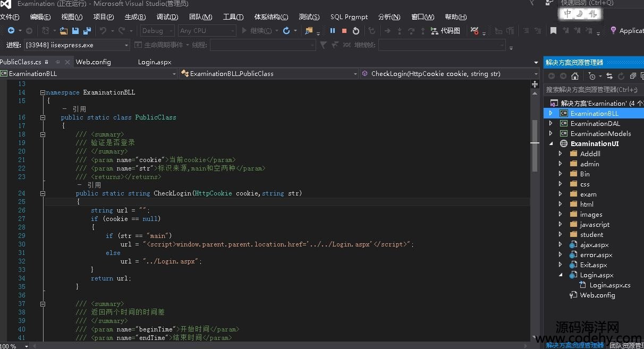Select ExaminationBLL project in Solution Explorer

(x=594, y=113)
